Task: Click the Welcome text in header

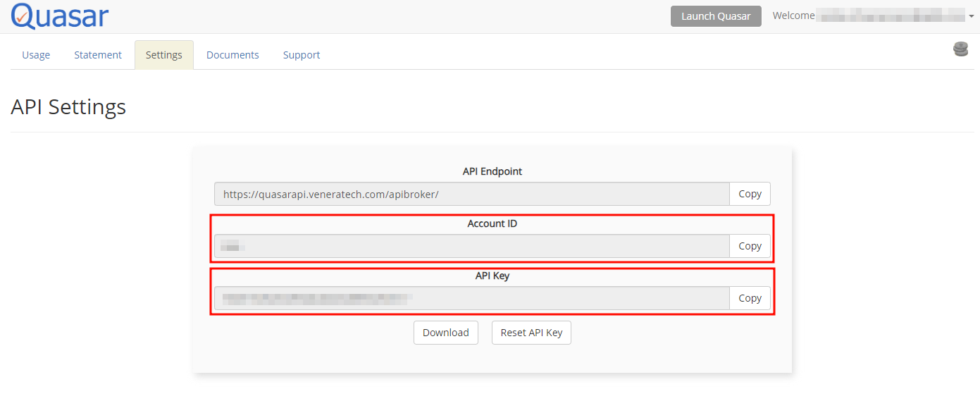Action: coord(793,16)
